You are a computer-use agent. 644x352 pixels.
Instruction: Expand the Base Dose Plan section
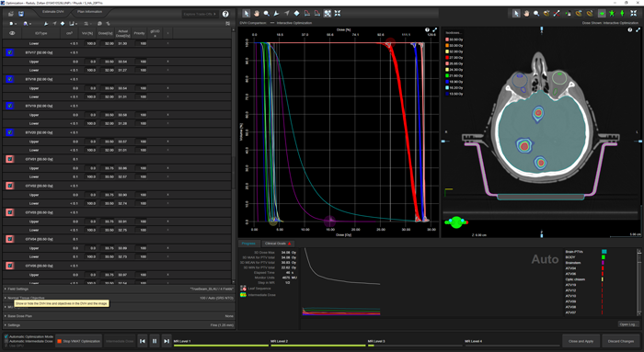tap(119, 316)
